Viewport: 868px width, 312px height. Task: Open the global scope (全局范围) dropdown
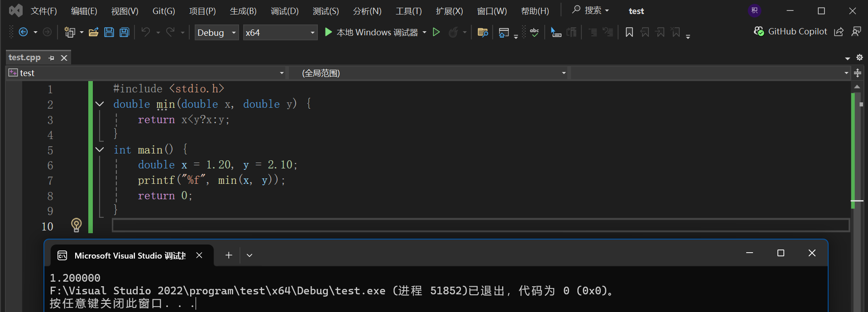click(564, 73)
